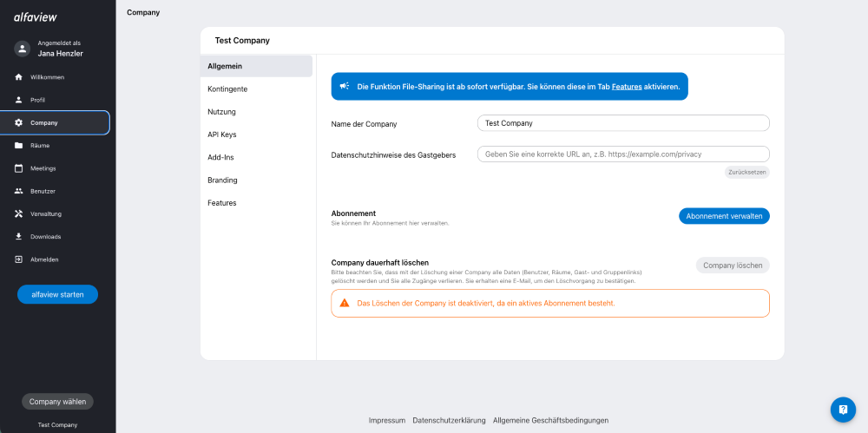This screenshot has width=868, height=433.
Task: Open the Datenschutzerklärung link
Action: [449, 420]
